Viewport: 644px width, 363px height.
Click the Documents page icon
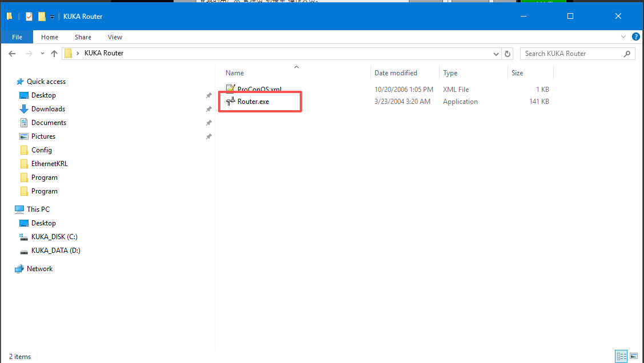click(x=24, y=122)
